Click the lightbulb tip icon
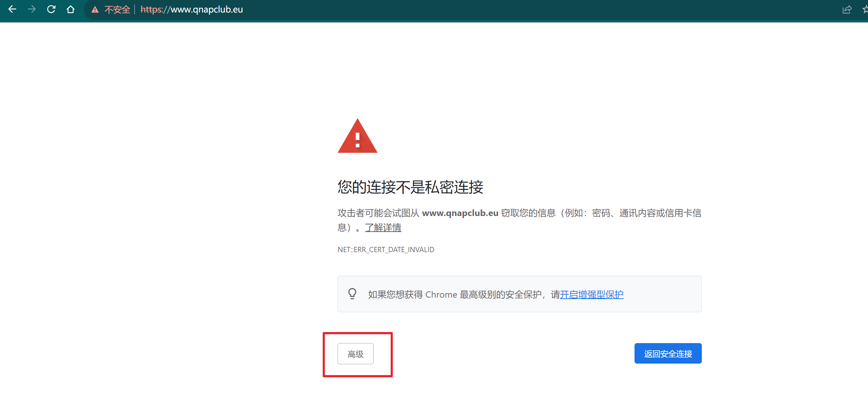 point(352,294)
